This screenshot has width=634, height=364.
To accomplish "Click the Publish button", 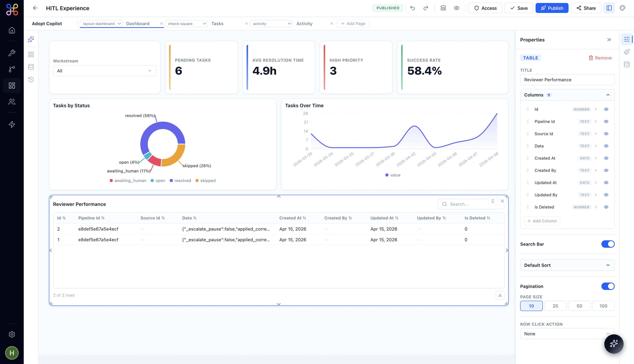I will (552, 8).
